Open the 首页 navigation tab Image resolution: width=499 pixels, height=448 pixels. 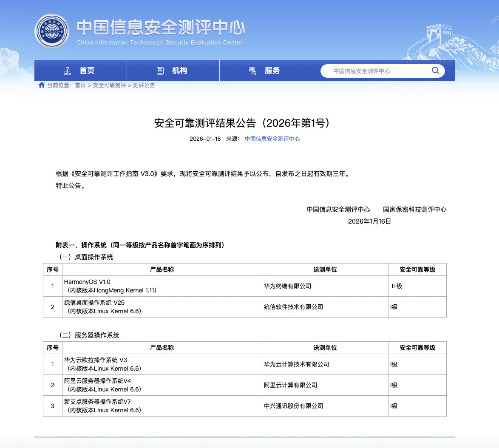click(x=87, y=71)
